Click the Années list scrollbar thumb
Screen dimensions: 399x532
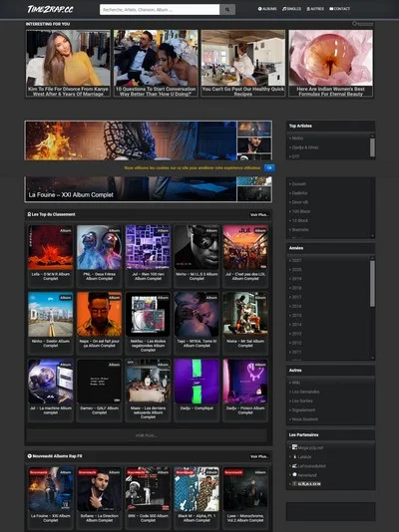[372, 283]
